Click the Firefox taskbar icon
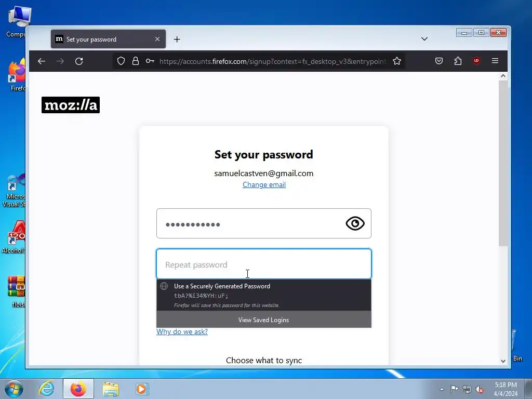The height and width of the screenshot is (399, 532). coord(78,389)
